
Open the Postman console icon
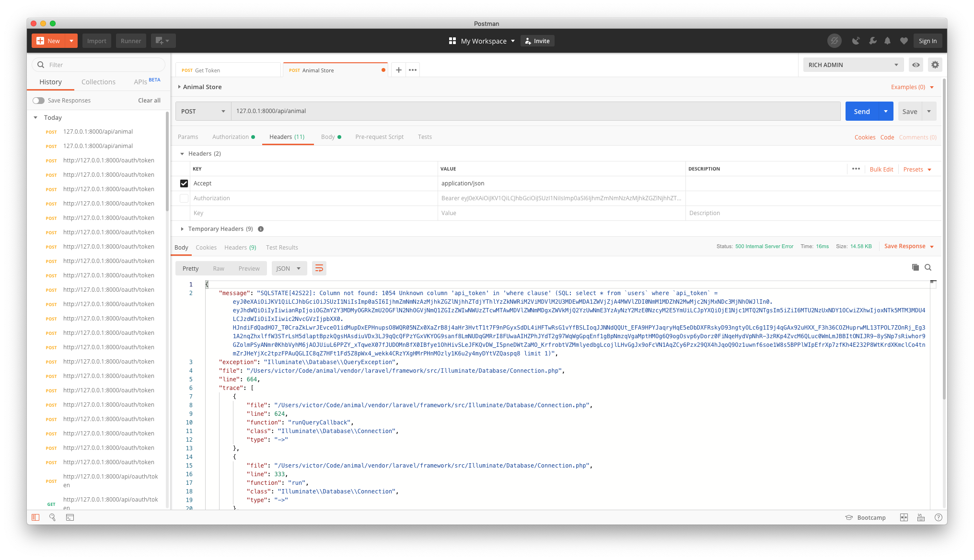pyautogui.click(x=70, y=517)
